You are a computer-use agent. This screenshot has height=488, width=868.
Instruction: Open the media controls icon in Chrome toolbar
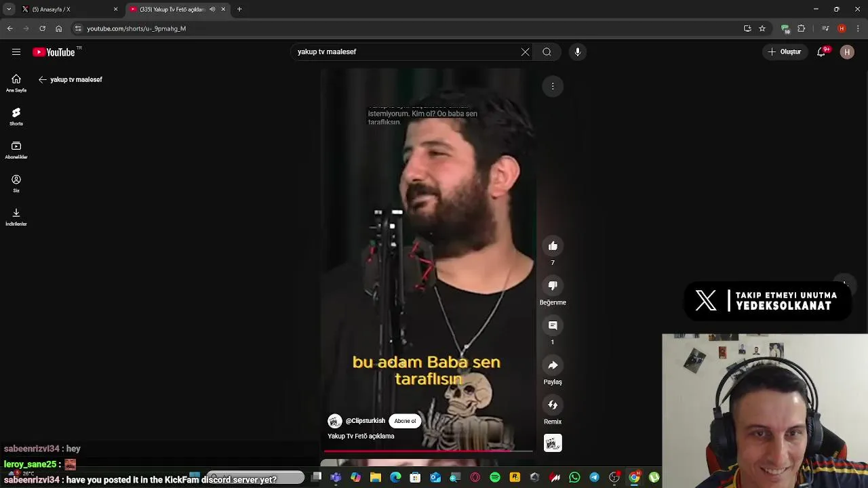[825, 28]
